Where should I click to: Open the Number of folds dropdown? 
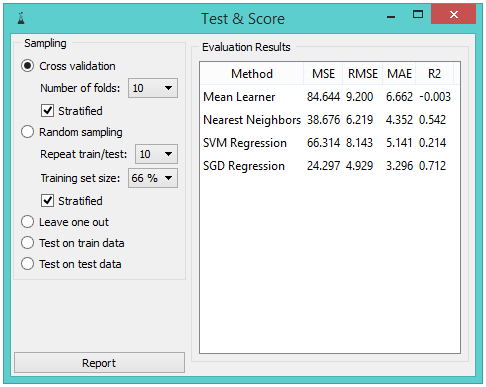point(153,88)
